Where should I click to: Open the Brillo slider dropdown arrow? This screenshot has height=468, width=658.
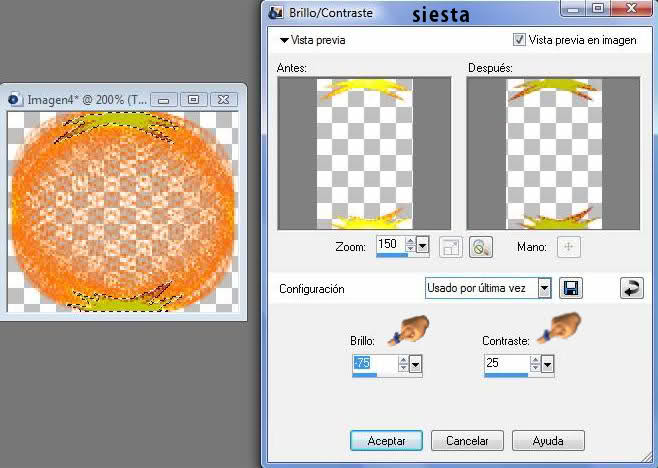tap(415, 364)
